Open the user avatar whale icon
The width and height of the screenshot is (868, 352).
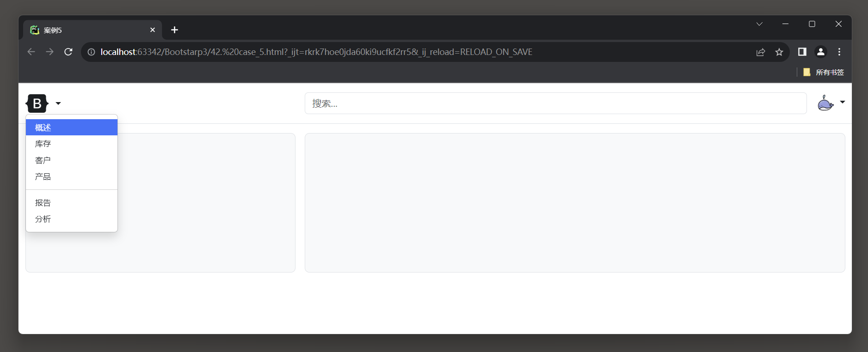point(825,103)
